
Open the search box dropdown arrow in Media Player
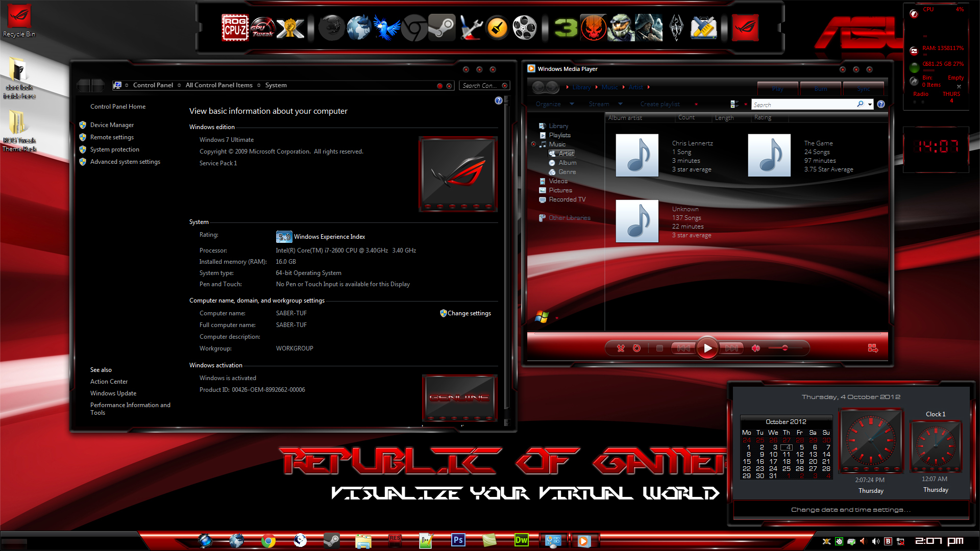coord(870,105)
